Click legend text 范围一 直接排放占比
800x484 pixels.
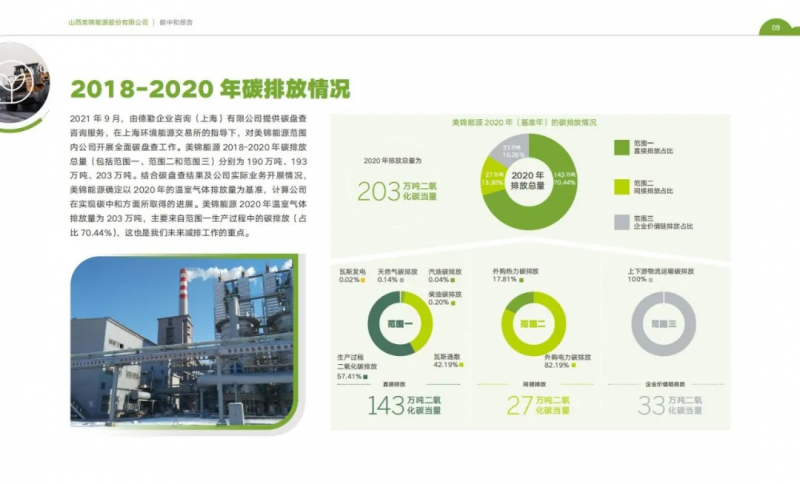pyautogui.click(x=653, y=147)
